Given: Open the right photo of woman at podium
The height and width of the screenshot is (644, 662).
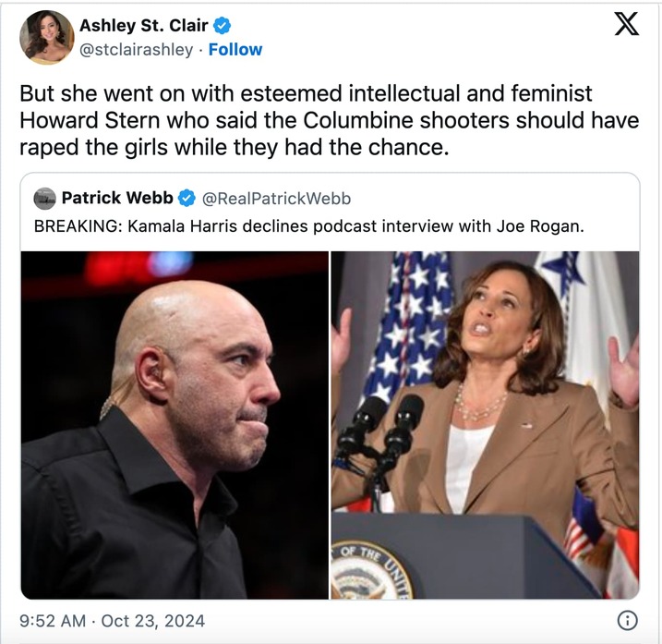Looking at the screenshot, I should pos(485,425).
